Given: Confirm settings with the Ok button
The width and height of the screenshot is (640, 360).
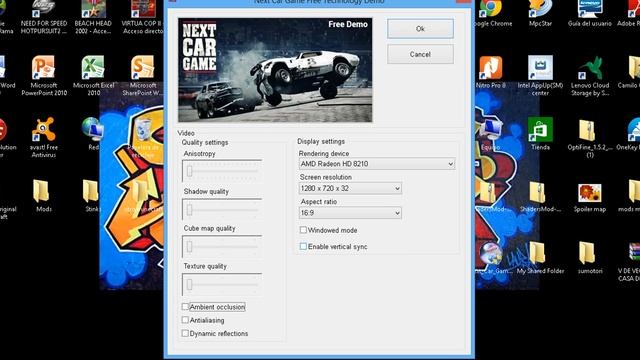Looking at the screenshot, I should click(x=420, y=29).
